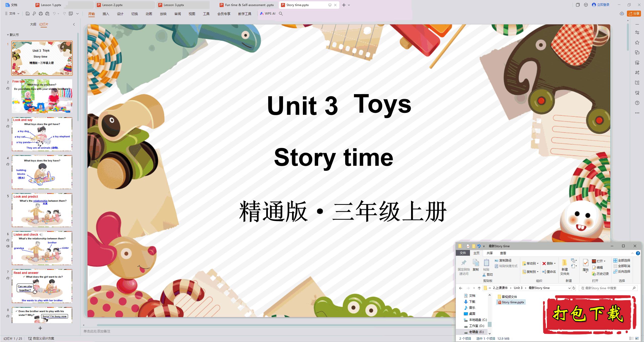Expand the quick access toolbar dropdown arrow

pyautogui.click(x=77, y=14)
